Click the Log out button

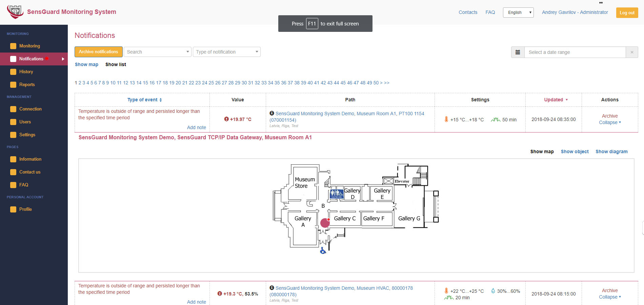tap(627, 13)
